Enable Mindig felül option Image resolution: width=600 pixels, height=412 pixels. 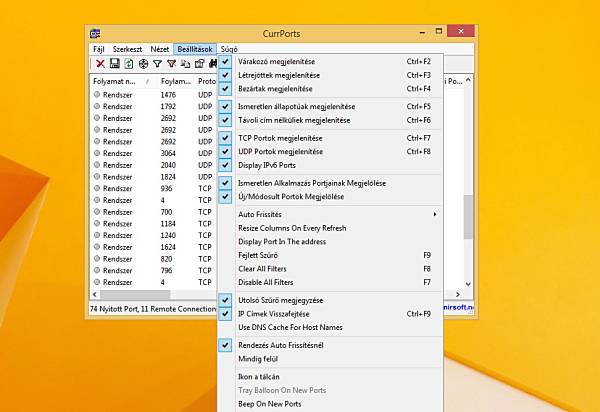(330, 359)
